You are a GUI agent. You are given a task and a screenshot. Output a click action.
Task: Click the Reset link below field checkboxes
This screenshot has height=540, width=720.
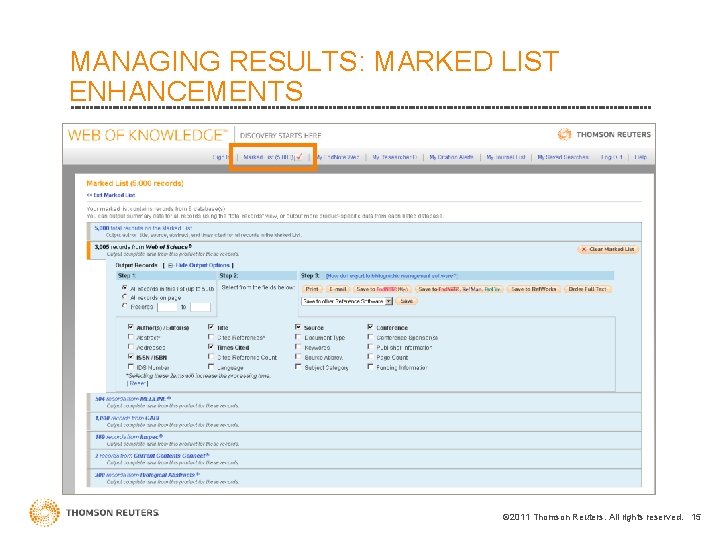click(138, 383)
